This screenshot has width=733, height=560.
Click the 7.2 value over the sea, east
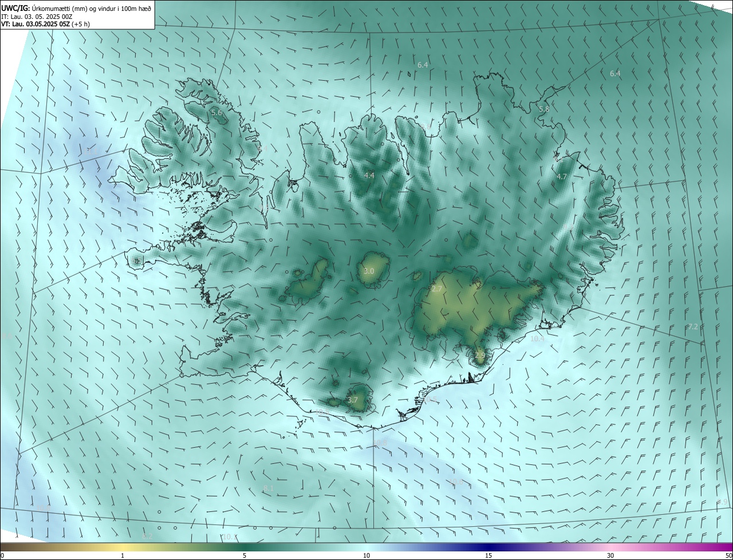[x=693, y=326]
